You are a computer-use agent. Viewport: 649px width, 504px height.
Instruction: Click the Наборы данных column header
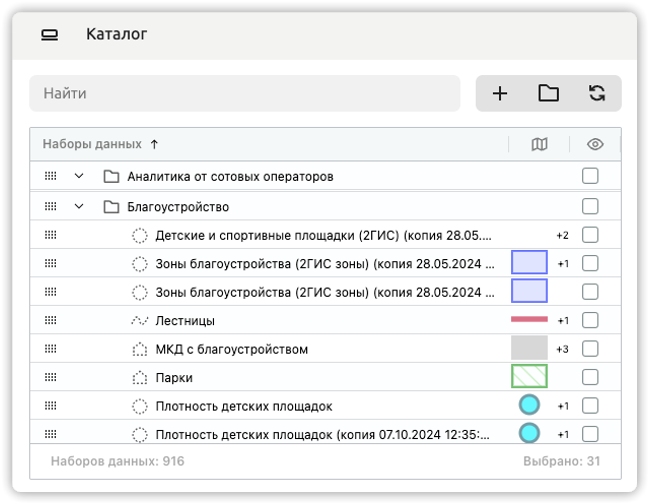click(x=92, y=144)
